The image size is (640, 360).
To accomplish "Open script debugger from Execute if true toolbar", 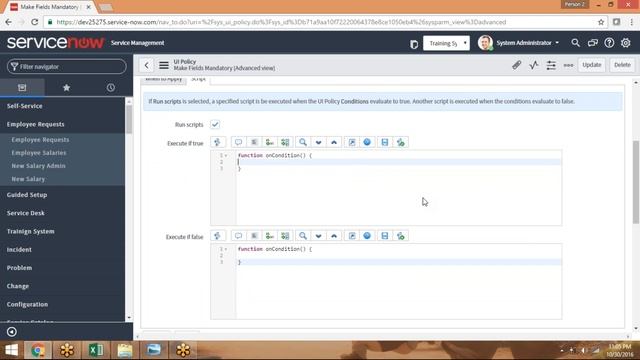I will (x=400, y=142).
